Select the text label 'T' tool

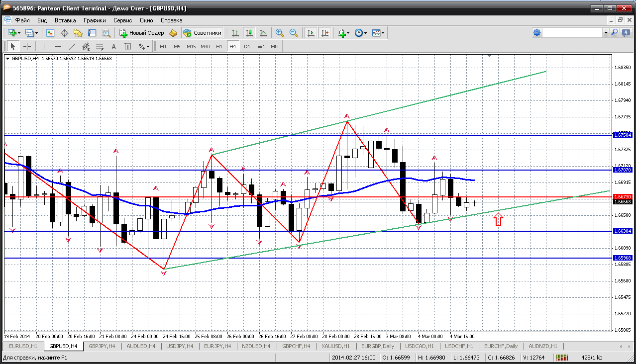coord(127,46)
